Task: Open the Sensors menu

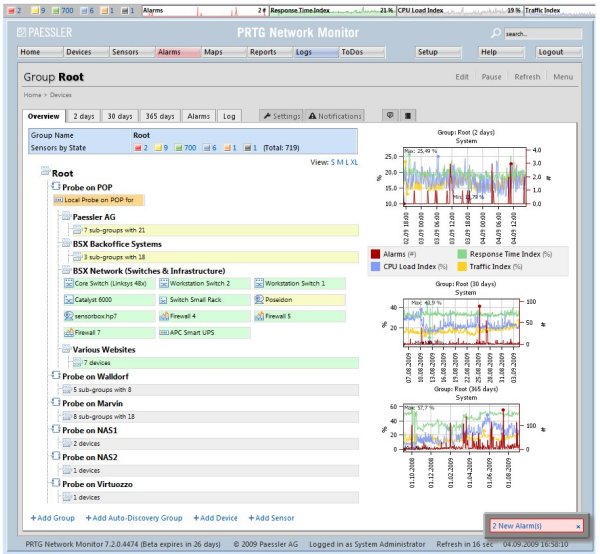Action: (132, 52)
